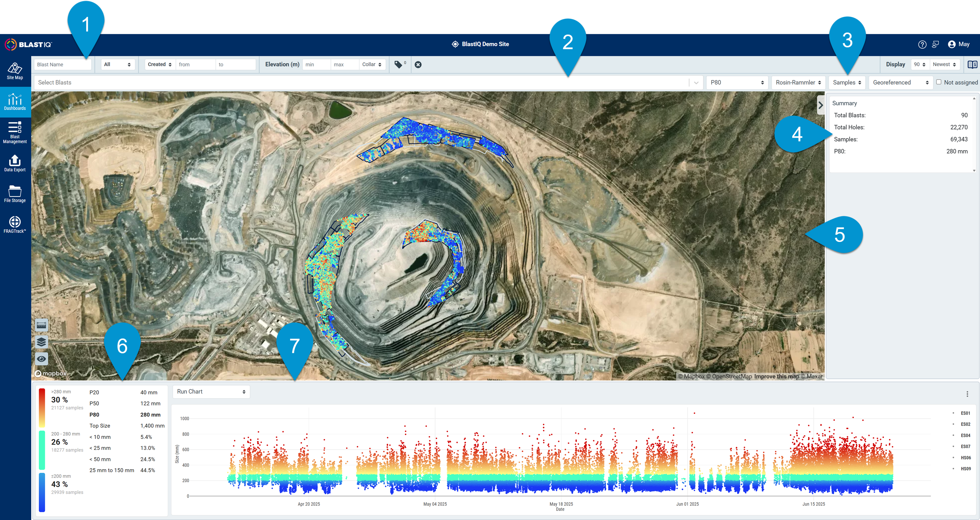Click the Blast Name input field
The image size is (980, 520).
click(x=63, y=65)
